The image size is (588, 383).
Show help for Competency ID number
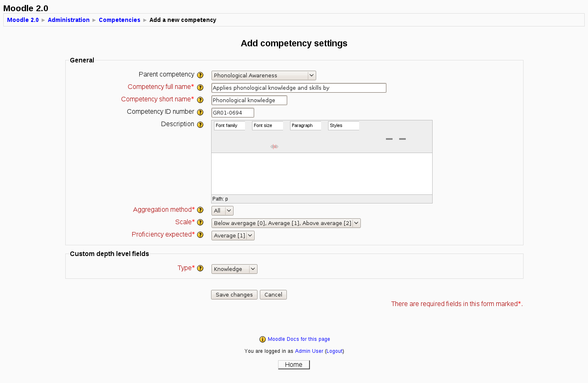pyautogui.click(x=200, y=113)
